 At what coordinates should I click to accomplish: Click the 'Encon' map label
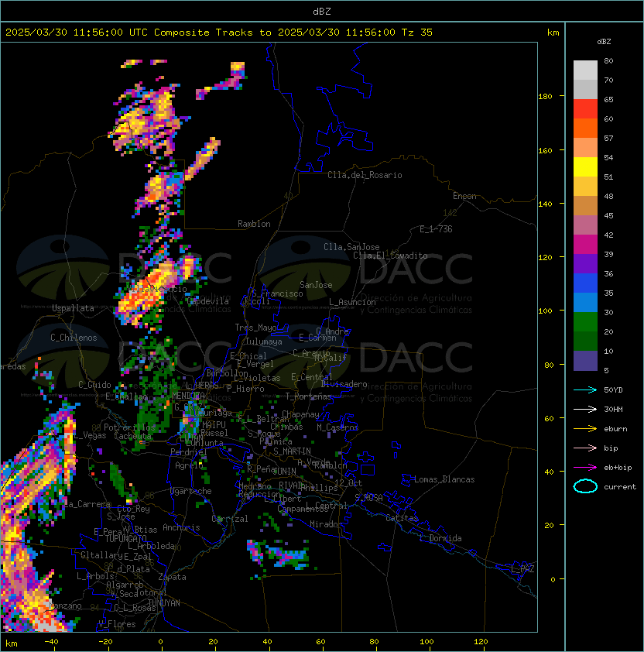(x=464, y=196)
